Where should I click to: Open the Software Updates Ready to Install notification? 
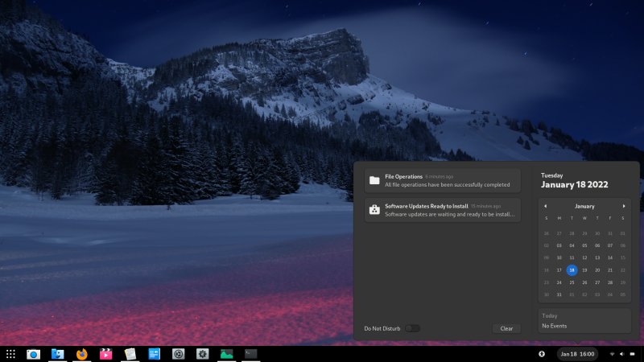pyautogui.click(x=442, y=210)
